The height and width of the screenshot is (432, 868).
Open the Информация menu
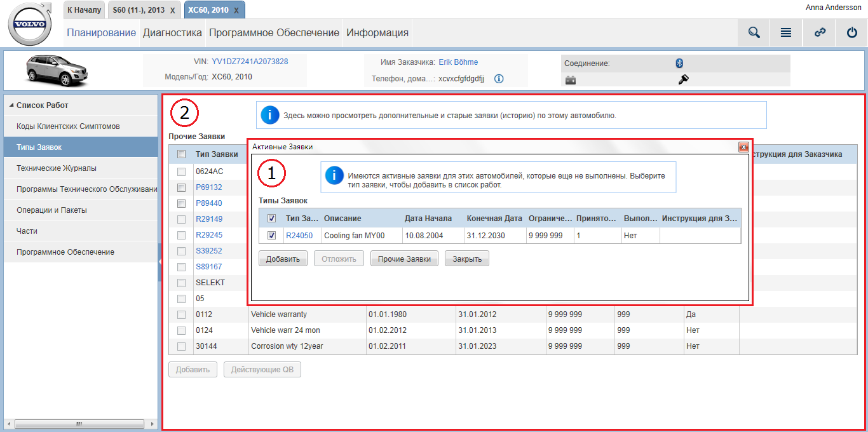pos(377,33)
